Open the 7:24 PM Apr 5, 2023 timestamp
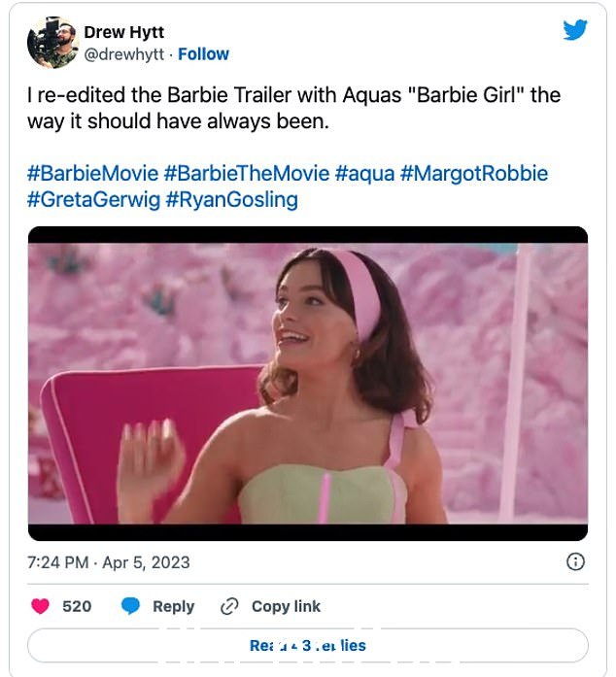 click(x=109, y=562)
